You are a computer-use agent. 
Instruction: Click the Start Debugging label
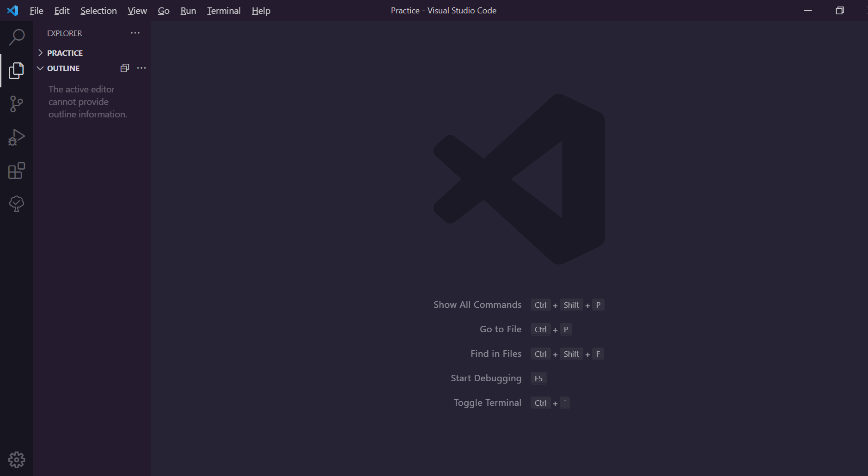coord(486,378)
